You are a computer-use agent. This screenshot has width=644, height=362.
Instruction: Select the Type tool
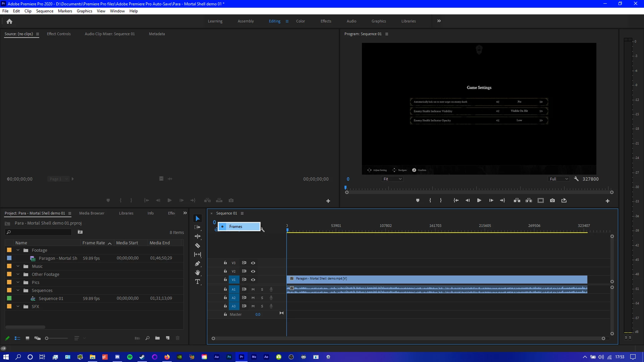198,282
